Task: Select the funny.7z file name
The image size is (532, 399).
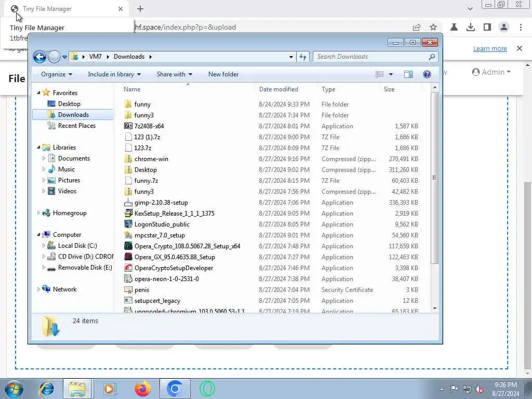Action: pyautogui.click(x=146, y=181)
